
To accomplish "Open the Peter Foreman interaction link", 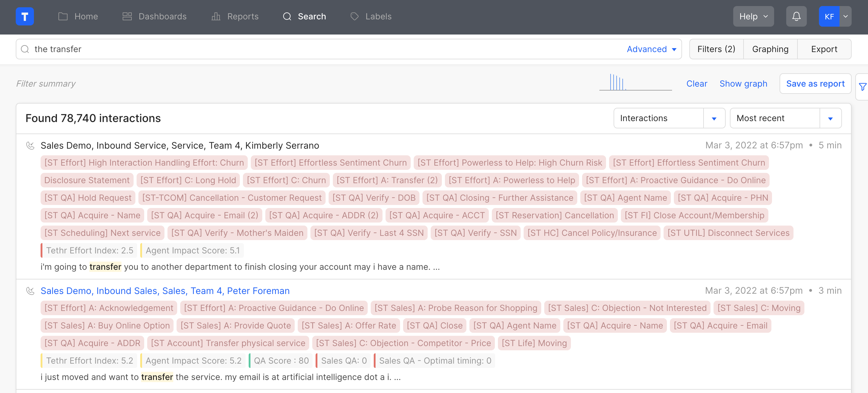I will click(x=165, y=291).
